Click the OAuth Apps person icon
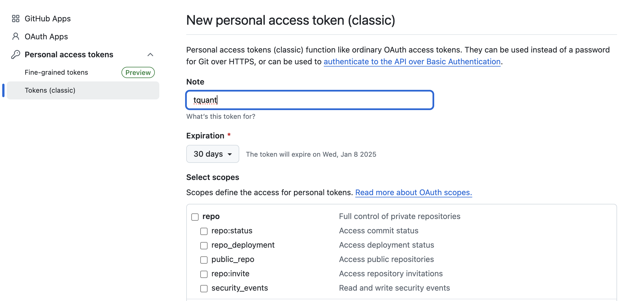This screenshot has width=644, height=301. point(16,37)
